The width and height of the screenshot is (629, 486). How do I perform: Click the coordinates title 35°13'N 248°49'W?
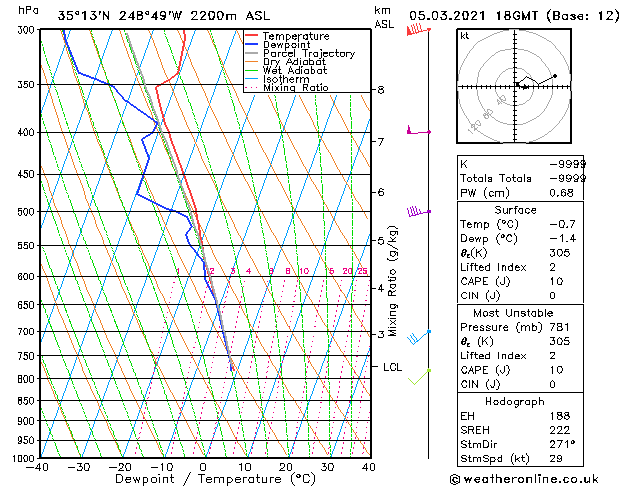pos(120,16)
